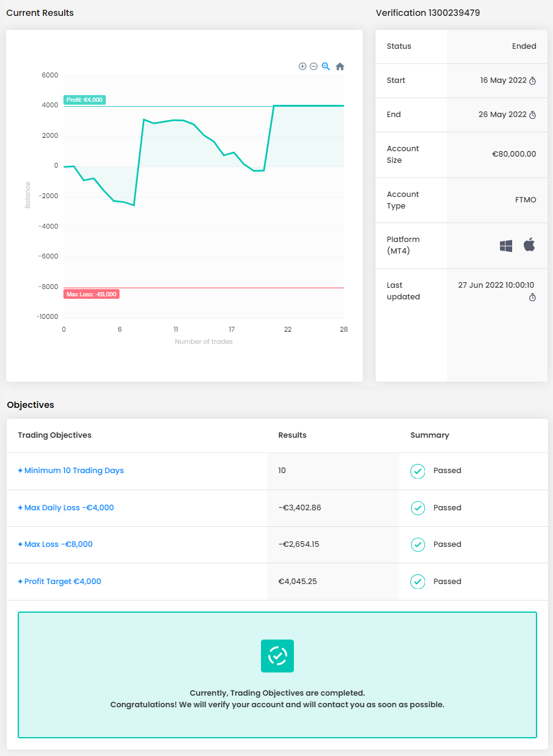This screenshot has height=756, width=553.
Task: Select the magnifier selection zoom tool
Action: coord(326,66)
